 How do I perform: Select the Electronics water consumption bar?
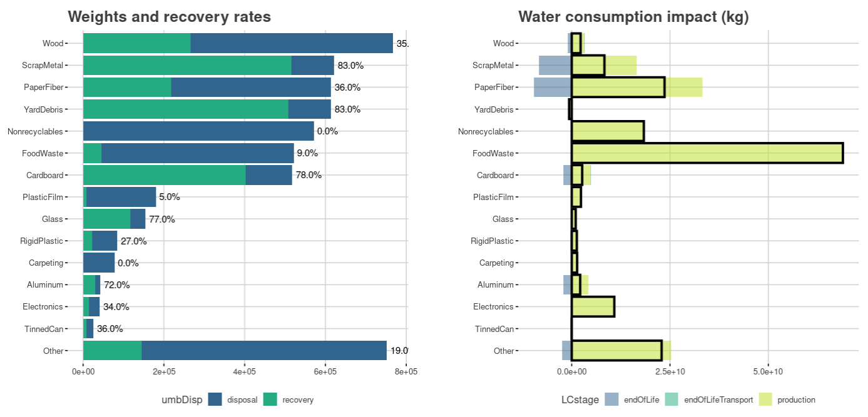(x=593, y=307)
